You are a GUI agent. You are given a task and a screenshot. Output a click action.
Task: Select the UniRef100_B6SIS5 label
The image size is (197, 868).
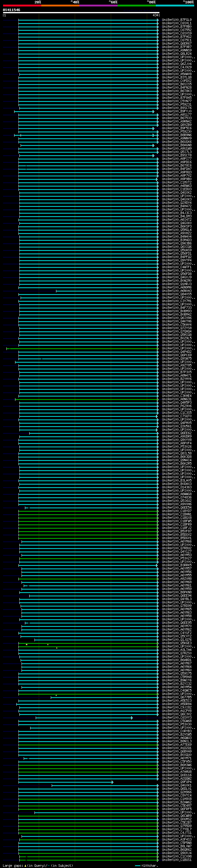pyautogui.click(x=176, y=84)
